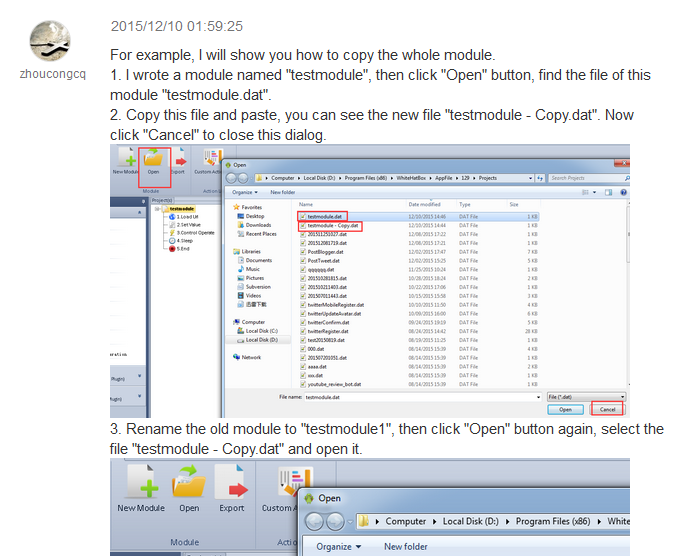The width and height of the screenshot is (680, 556).
Task: Select the testmodule root node in project tree
Action: coord(181,209)
